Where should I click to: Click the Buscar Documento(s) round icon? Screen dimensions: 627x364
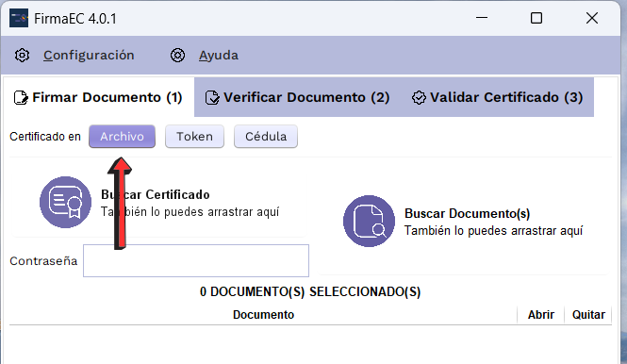(x=369, y=222)
